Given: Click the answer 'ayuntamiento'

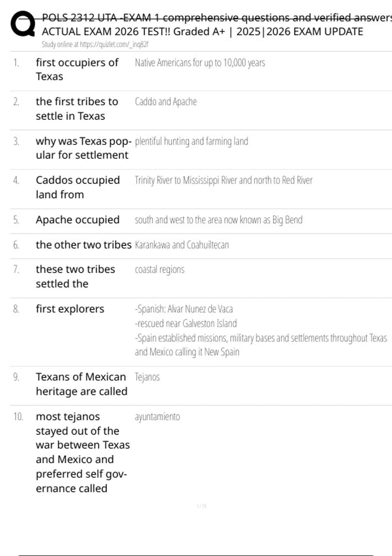Looking at the screenshot, I should pyautogui.click(x=157, y=417).
